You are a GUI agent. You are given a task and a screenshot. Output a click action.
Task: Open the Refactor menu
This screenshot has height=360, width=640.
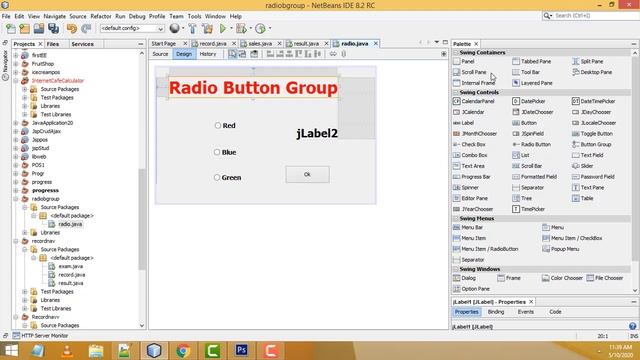(101, 16)
